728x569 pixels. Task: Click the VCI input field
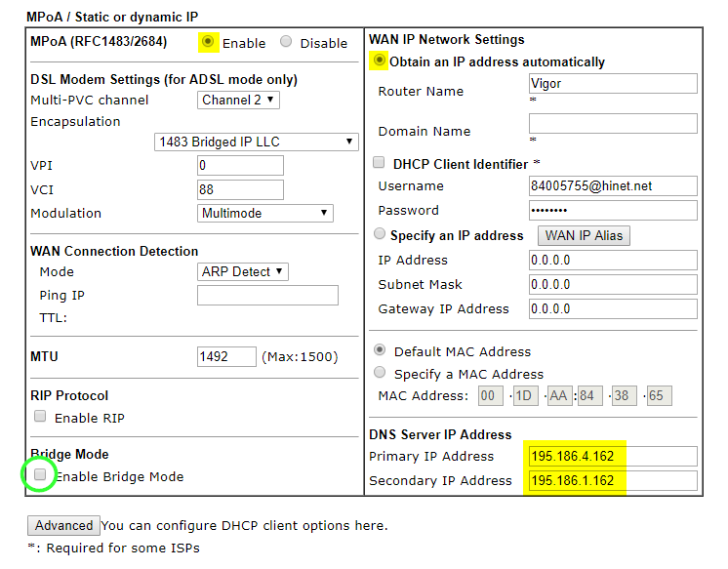[240, 189]
